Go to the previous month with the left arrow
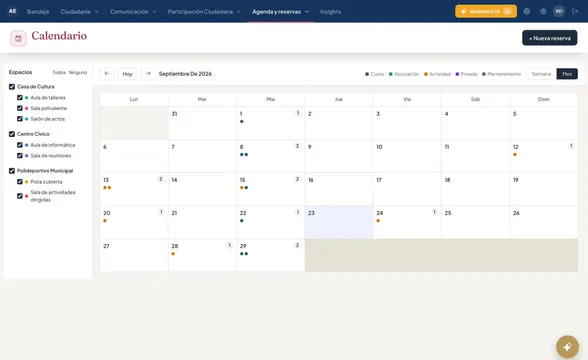 107,74
